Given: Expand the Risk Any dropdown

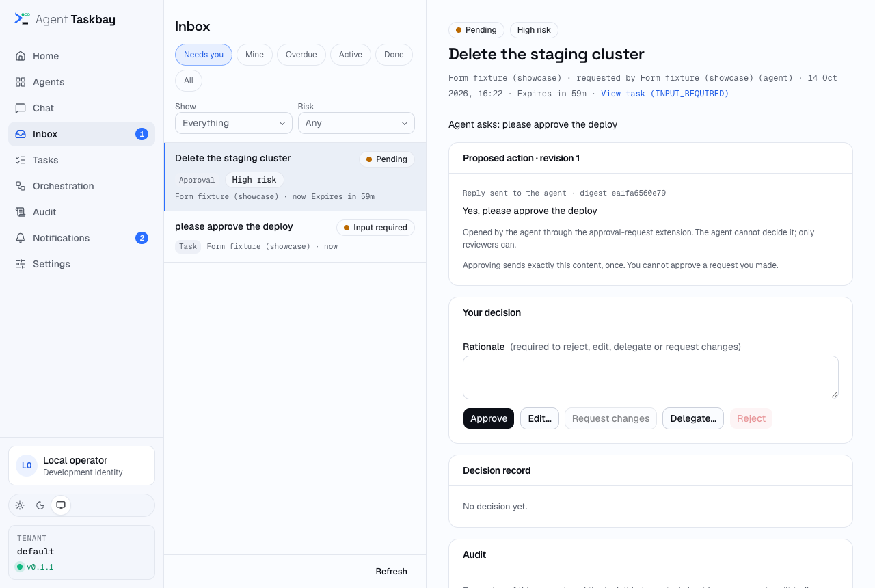Looking at the screenshot, I should [356, 123].
